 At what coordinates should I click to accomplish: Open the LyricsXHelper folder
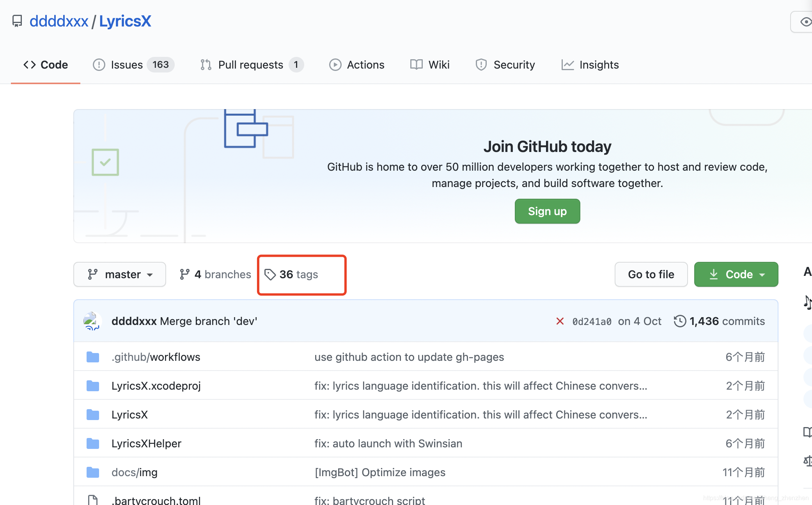[146, 443]
